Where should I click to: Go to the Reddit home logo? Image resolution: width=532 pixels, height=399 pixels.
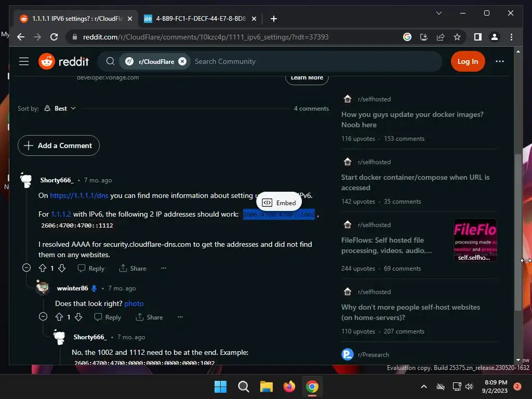[x=63, y=61]
